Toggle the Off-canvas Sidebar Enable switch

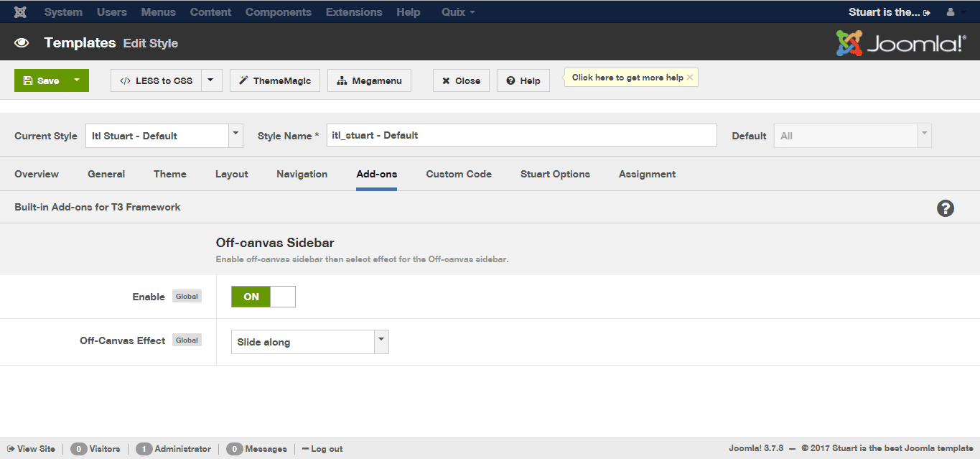point(263,297)
